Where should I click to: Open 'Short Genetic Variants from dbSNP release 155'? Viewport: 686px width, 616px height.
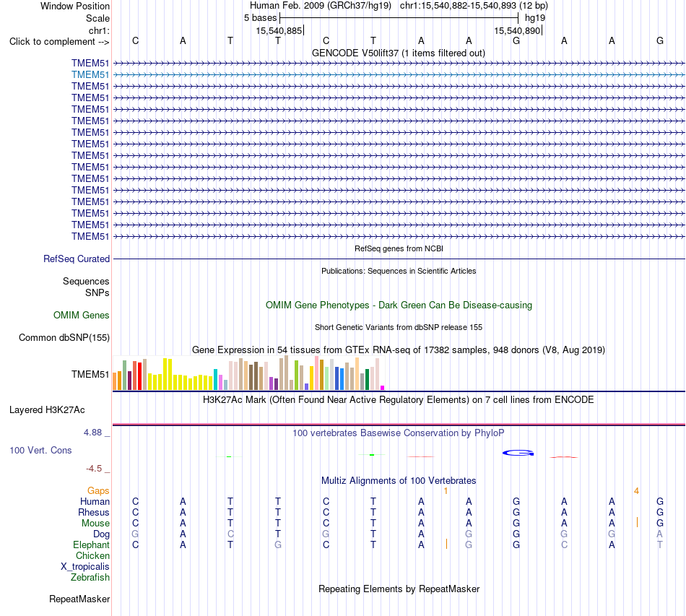pyautogui.click(x=399, y=327)
